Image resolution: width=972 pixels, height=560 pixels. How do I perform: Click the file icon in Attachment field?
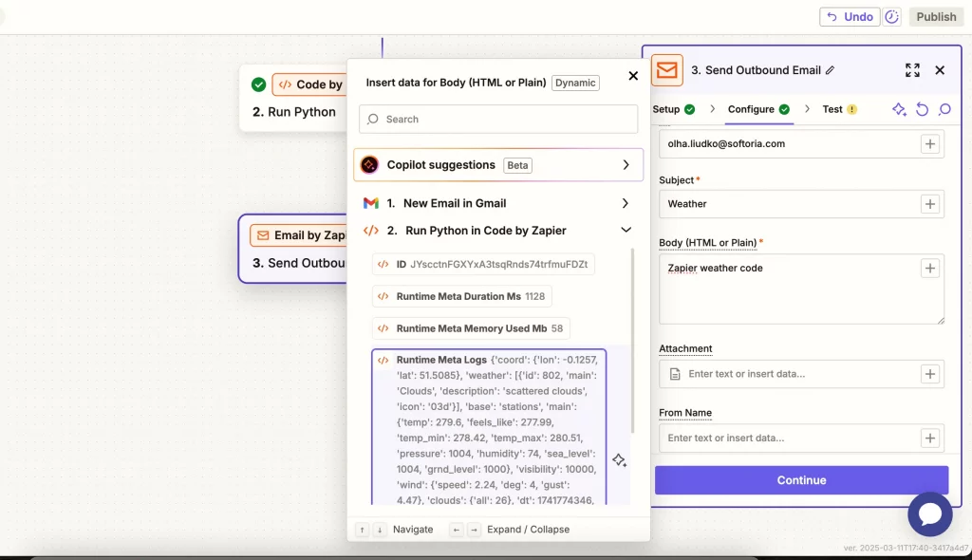pyautogui.click(x=675, y=374)
